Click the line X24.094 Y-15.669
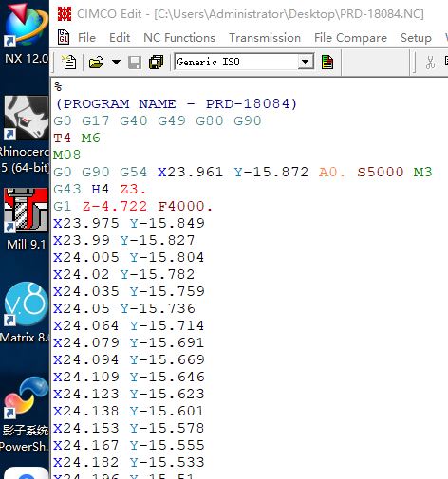Viewport: 448px width, 479px height. click(x=129, y=359)
